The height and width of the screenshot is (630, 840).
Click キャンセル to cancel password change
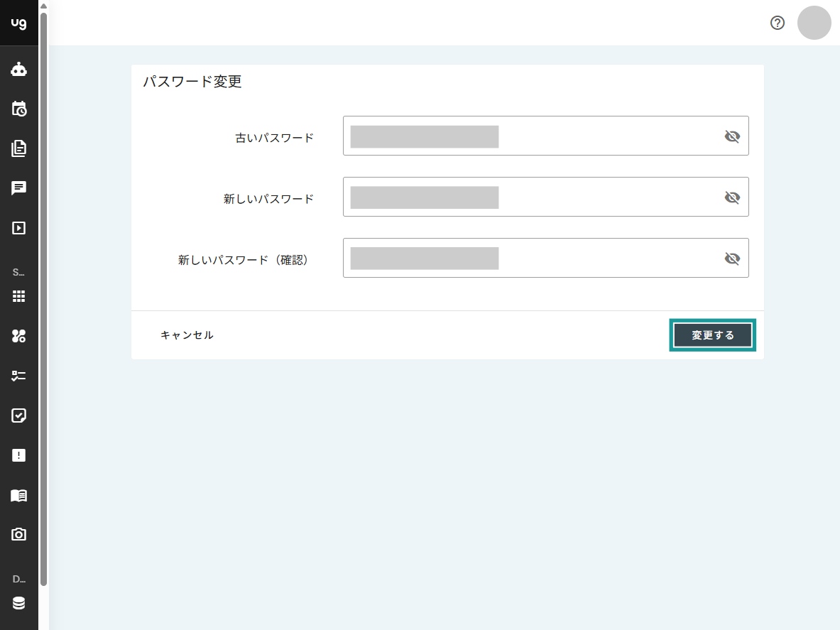click(187, 335)
